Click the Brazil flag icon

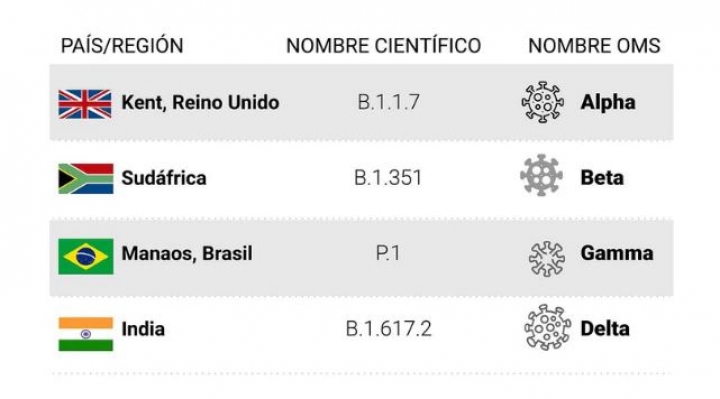coord(86,256)
